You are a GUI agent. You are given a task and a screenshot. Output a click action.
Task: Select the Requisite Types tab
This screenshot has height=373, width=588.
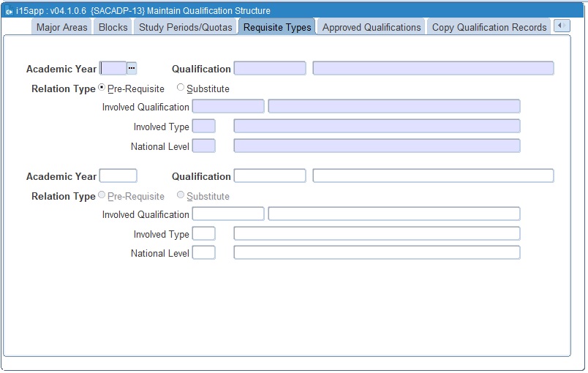(277, 27)
